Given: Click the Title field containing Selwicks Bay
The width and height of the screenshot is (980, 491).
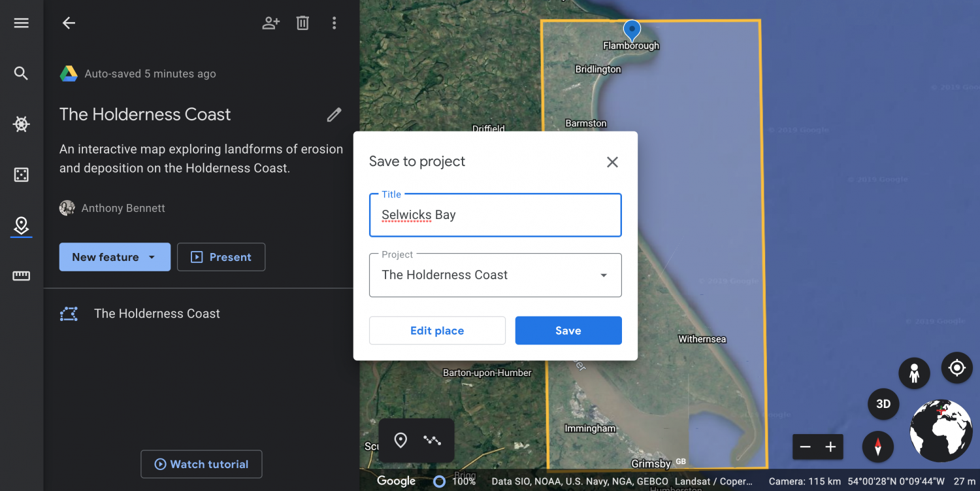Looking at the screenshot, I should [x=495, y=214].
